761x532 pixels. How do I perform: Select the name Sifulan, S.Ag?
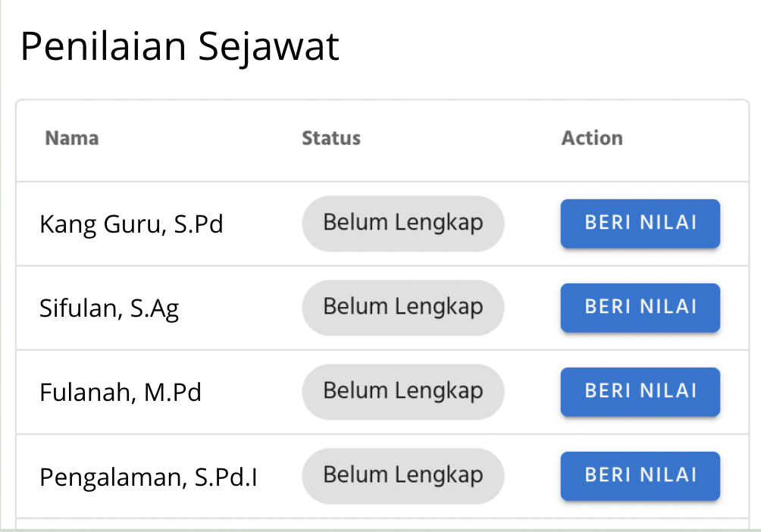coord(109,309)
